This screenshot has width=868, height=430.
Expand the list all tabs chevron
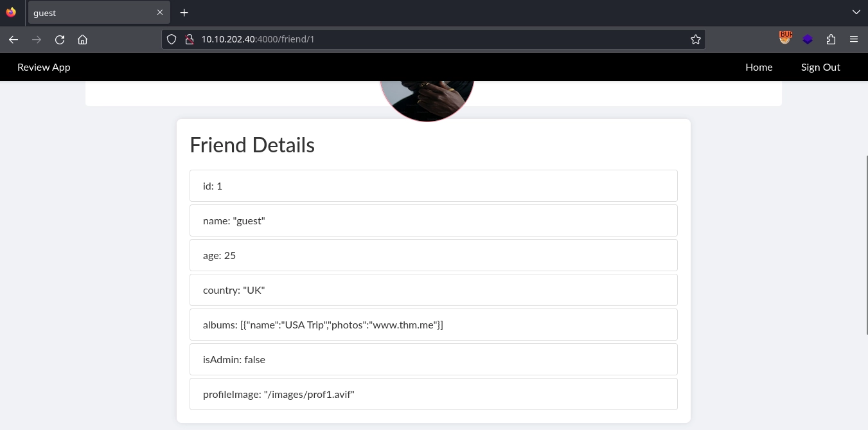click(x=856, y=12)
